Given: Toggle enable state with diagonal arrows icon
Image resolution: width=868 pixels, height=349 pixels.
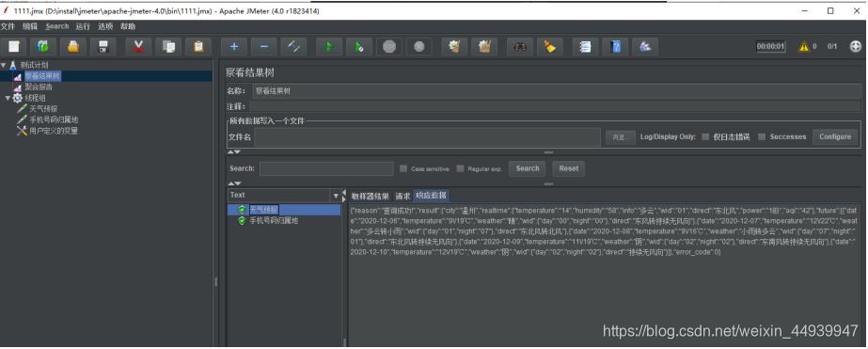Looking at the screenshot, I should (293, 46).
